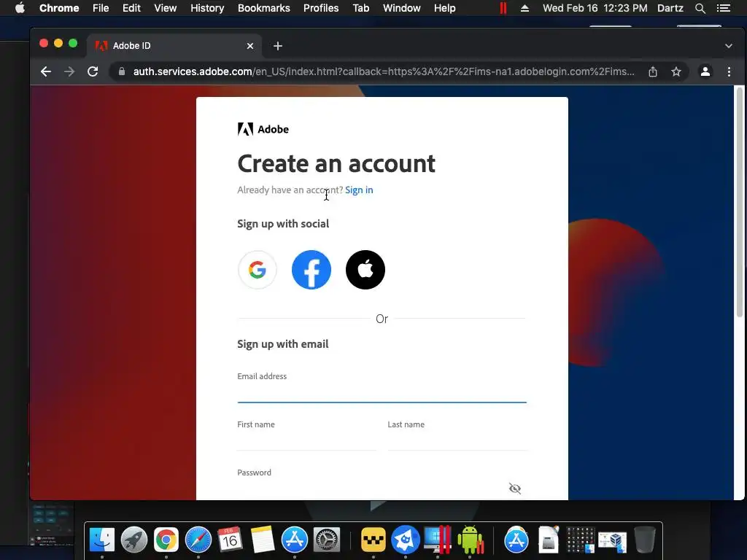This screenshot has width=747, height=560.
Task: Click the date and time in the menu bar
Action: [x=595, y=8]
